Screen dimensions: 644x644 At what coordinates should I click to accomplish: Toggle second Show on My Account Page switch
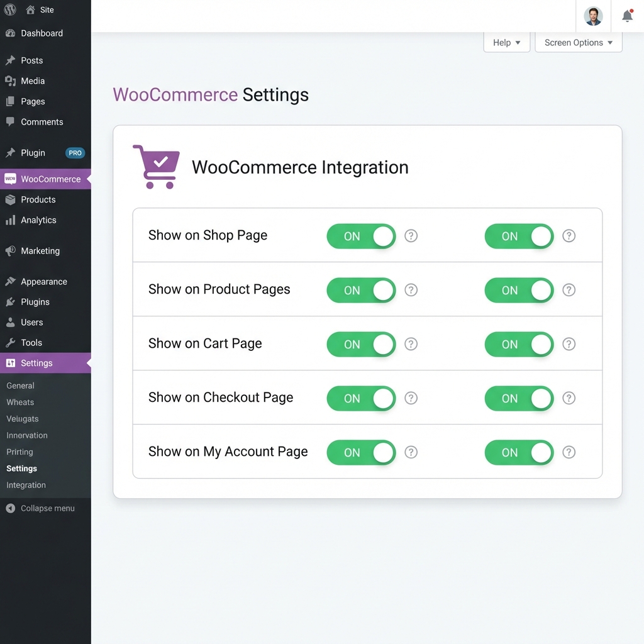pos(519,453)
